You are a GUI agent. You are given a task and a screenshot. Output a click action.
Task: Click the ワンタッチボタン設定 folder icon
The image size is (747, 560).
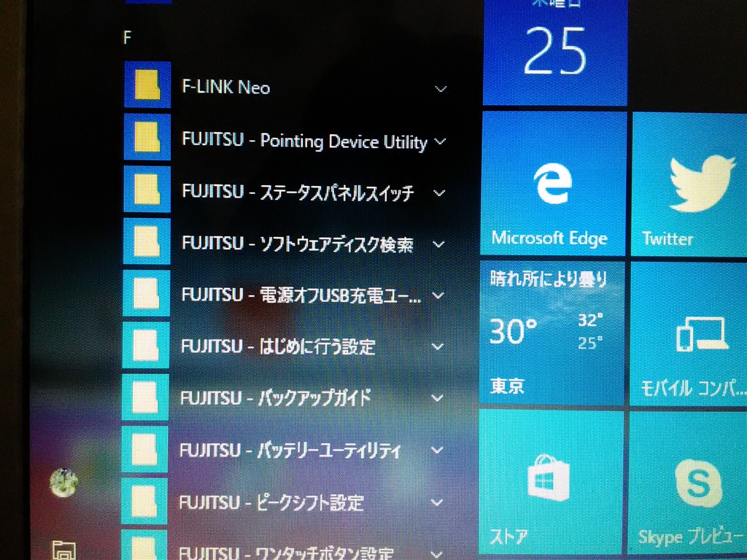pyautogui.click(x=144, y=545)
